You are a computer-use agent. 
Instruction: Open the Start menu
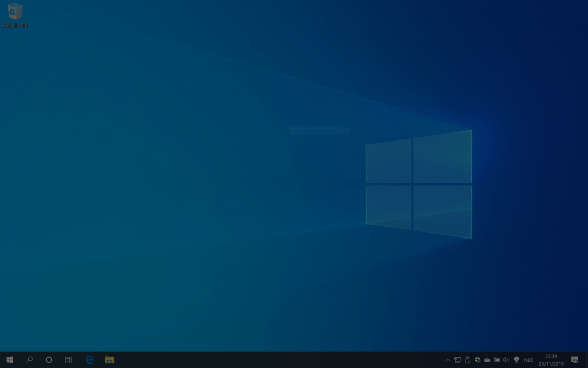coord(10,360)
